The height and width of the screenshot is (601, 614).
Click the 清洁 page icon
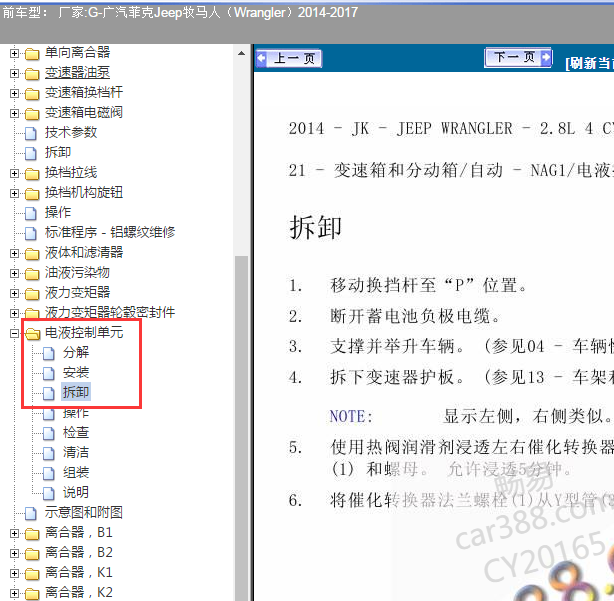click(49, 453)
